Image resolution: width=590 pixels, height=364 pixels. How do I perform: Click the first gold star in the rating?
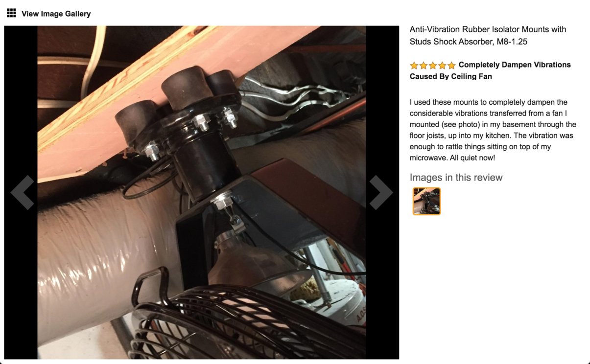click(414, 65)
